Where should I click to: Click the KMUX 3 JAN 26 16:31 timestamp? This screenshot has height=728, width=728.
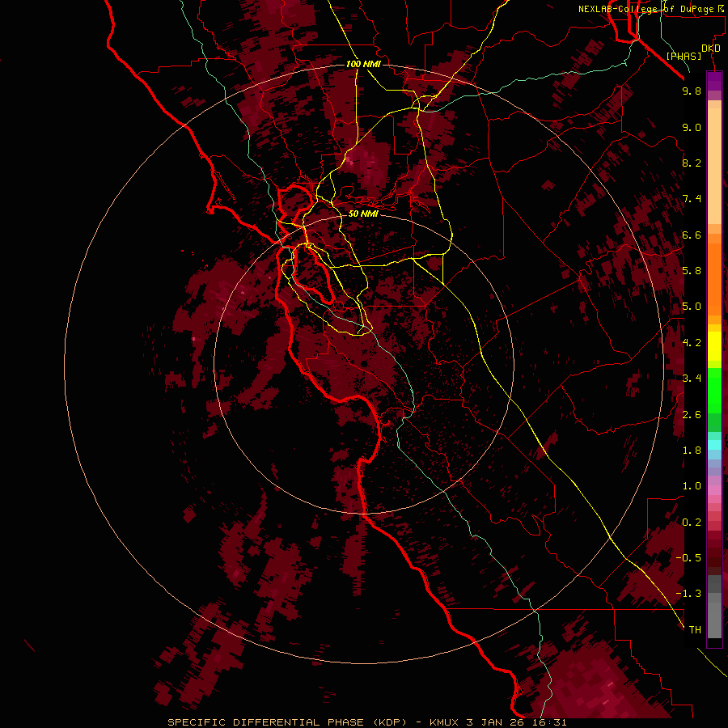pyautogui.click(x=498, y=722)
